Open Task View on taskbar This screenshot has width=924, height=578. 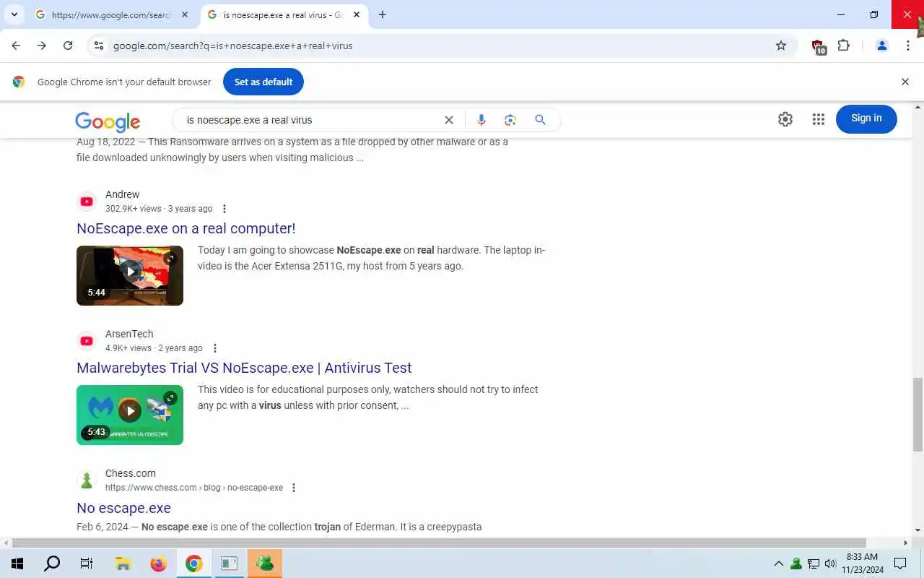click(x=87, y=564)
